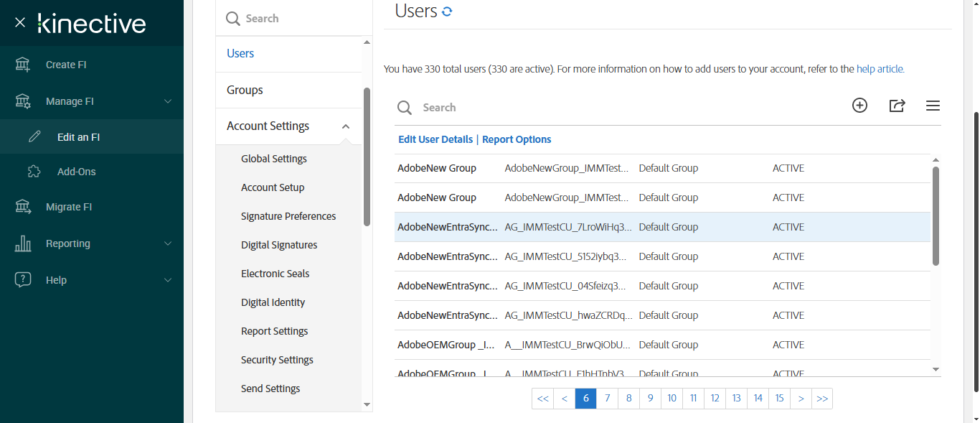The image size is (980, 423).
Task: Click the Edit User Details link
Action: [435, 139]
